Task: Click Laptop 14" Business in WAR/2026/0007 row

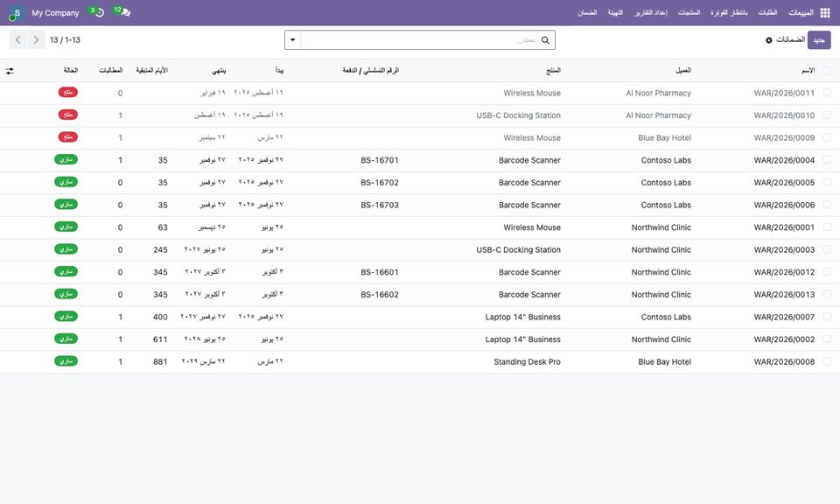Action: (523, 317)
